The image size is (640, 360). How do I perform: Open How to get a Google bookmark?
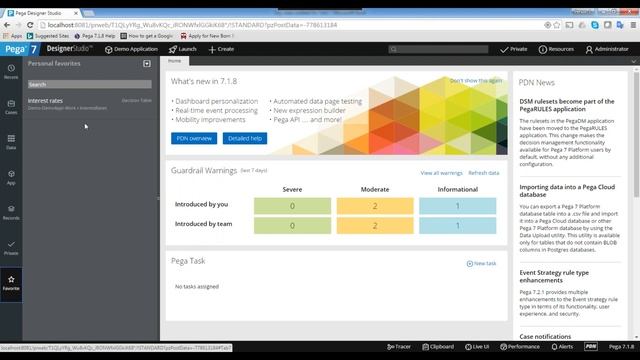[x=147, y=36]
